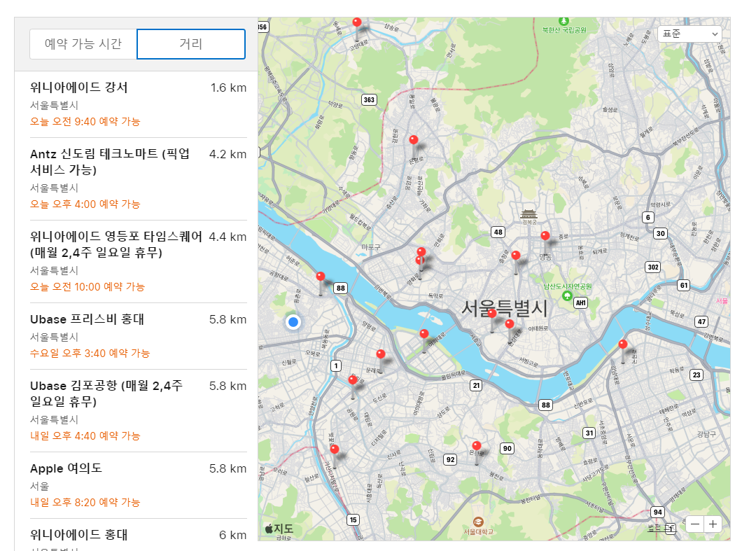Click the route 363 shield on map
The height and width of the screenshot is (551, 756).
pos(369,100)
